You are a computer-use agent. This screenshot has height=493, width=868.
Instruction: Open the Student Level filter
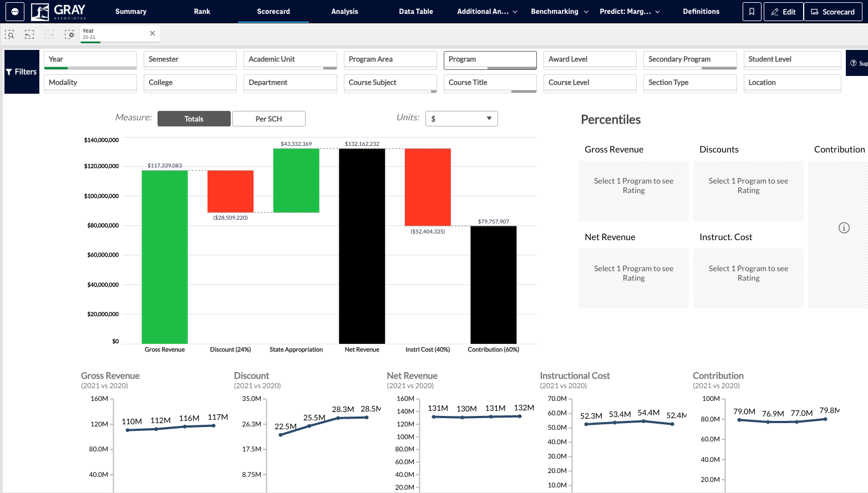tap(793, 60)
